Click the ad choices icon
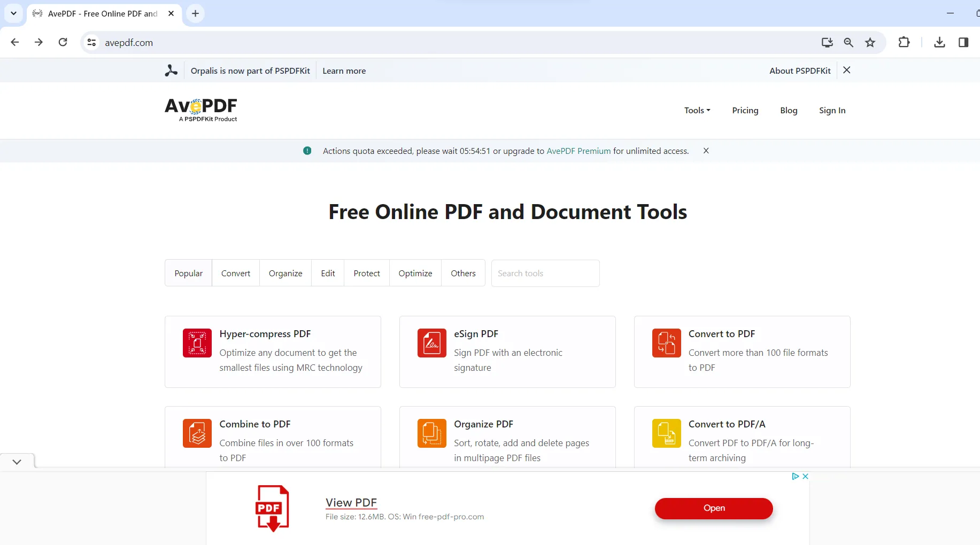The image size is (980, 545). 796,476
